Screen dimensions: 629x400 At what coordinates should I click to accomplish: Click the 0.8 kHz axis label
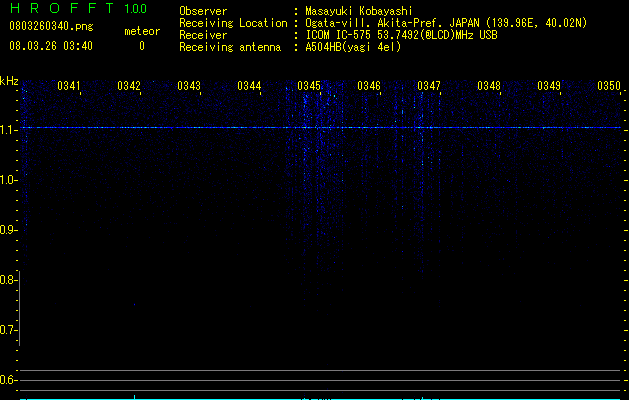[8, 280]
